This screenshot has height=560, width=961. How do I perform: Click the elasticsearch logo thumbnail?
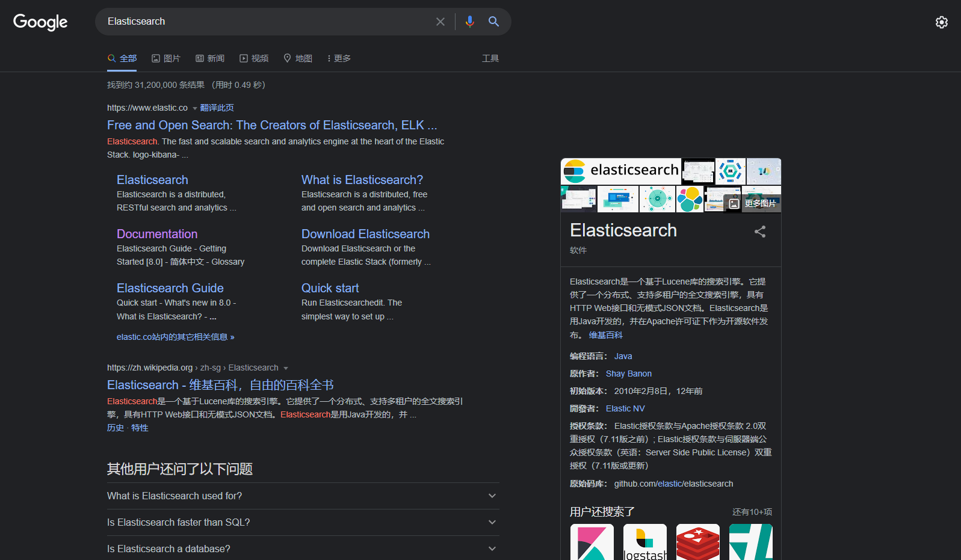620,171
